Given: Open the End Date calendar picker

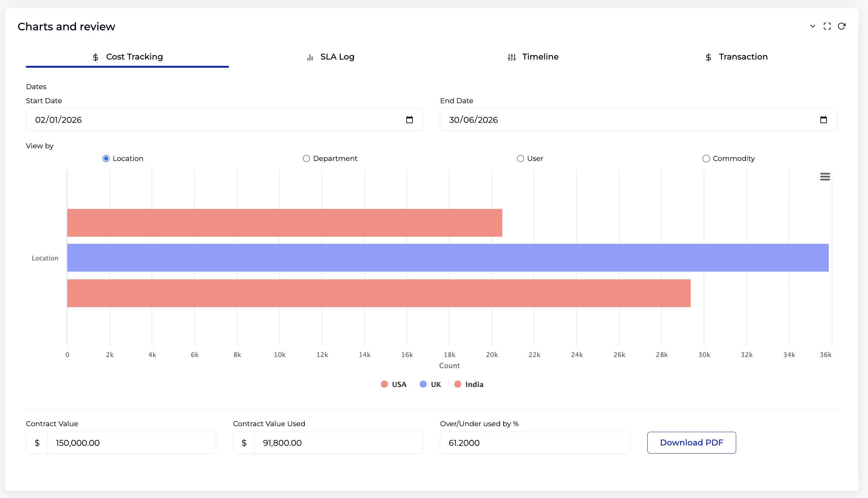Looking at the screenshot, I should tap(824, 120).
